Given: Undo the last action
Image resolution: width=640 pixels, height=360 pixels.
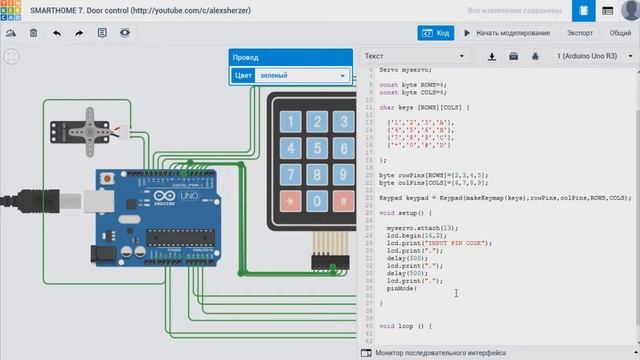Looking at the screenshot, I should [x=57, y=33].
